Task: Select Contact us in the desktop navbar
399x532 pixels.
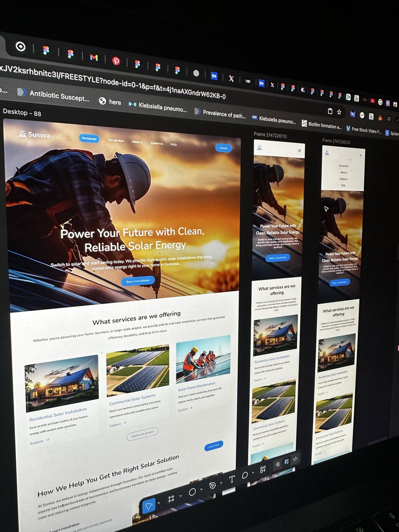Action: tap(157, 143)
